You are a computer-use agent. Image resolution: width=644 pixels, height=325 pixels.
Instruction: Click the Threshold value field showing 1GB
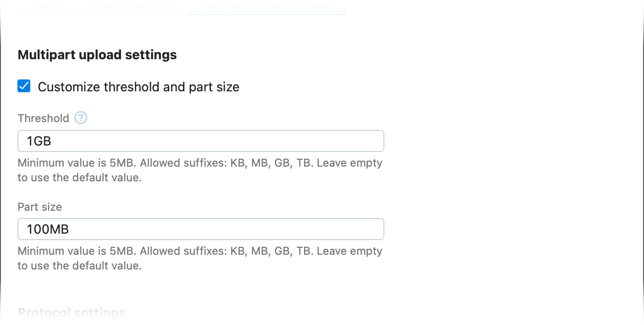(200, 141)
